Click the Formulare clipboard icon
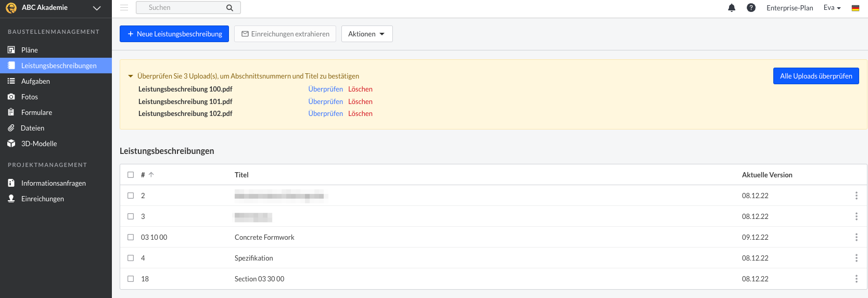Screen dimensions: 868x298 (11, 112)
